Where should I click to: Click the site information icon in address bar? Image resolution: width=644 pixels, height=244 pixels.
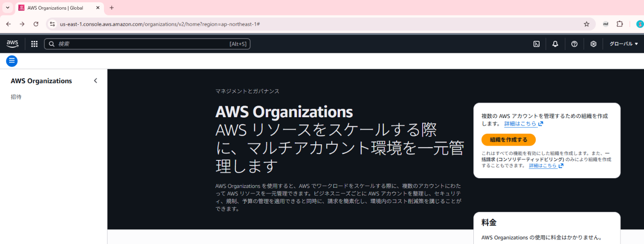(x=52, y=24)
